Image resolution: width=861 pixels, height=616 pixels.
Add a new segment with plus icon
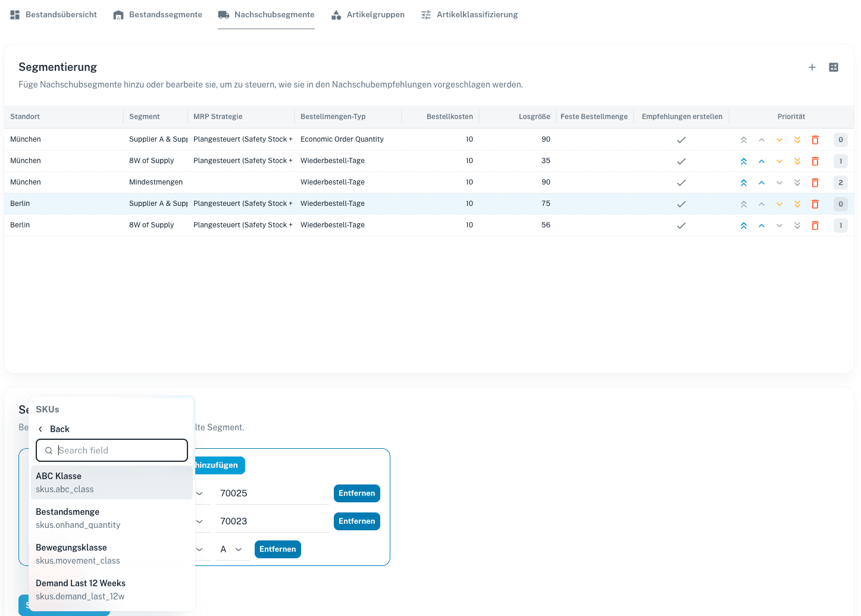point(812,67)
